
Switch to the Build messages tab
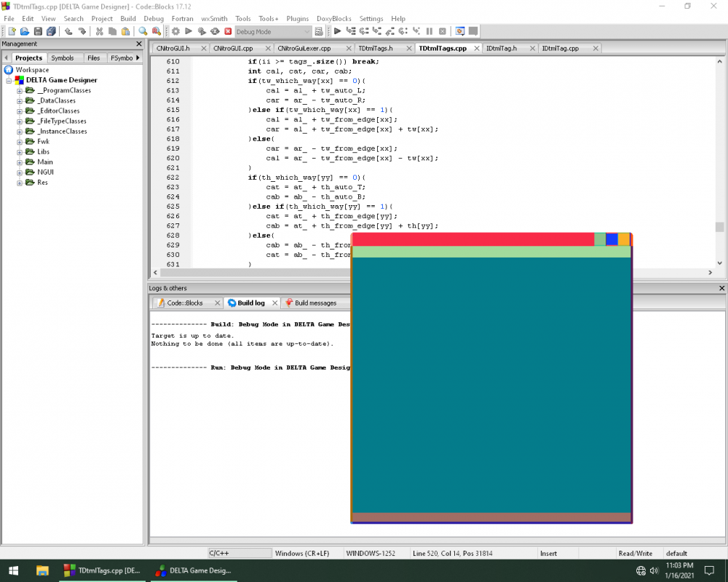[314, 303]
